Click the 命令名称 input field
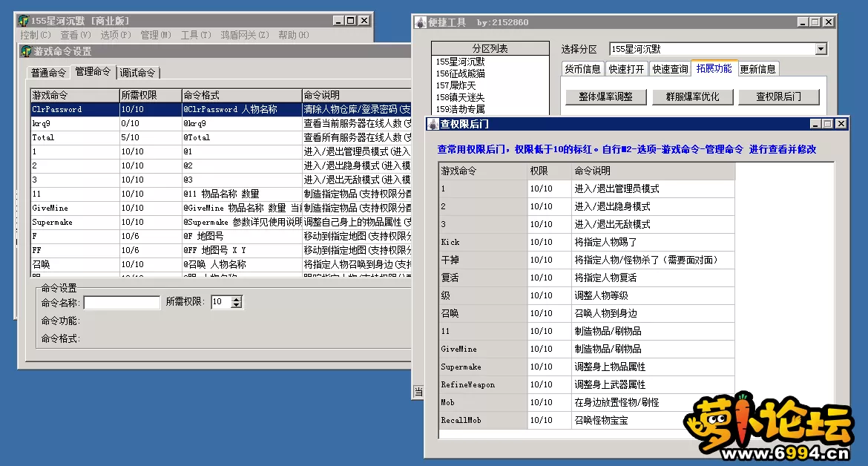Image resolution: width=868 pixels, height=466 pixels. point(122,302)
